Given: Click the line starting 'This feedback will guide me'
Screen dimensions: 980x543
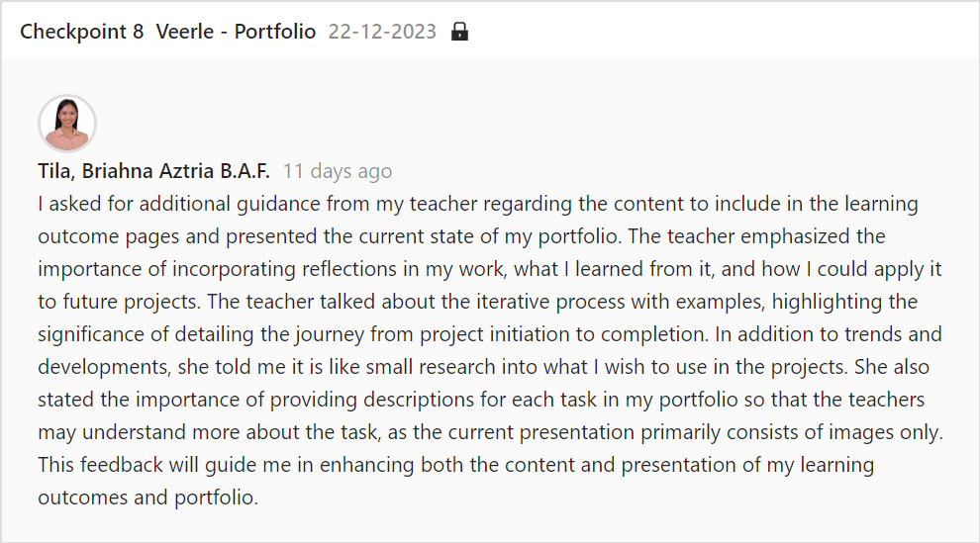Looking at the screenshot, I should pos(455,465).
